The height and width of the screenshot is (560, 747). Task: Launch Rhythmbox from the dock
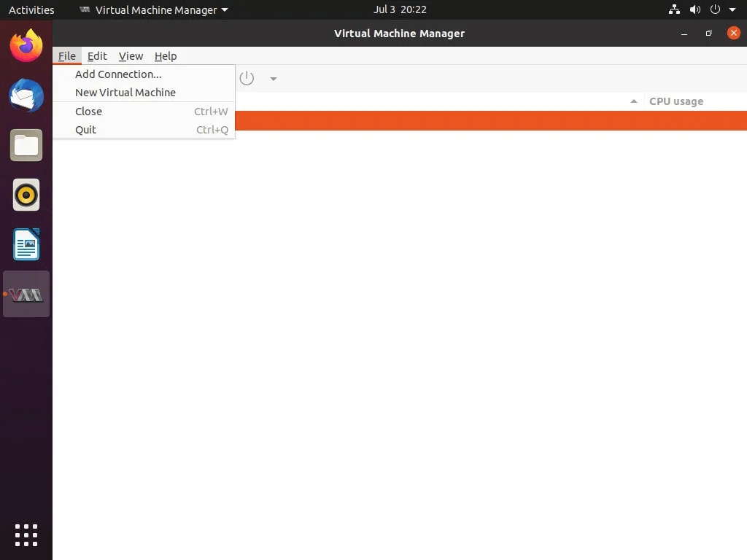(26, 195)
